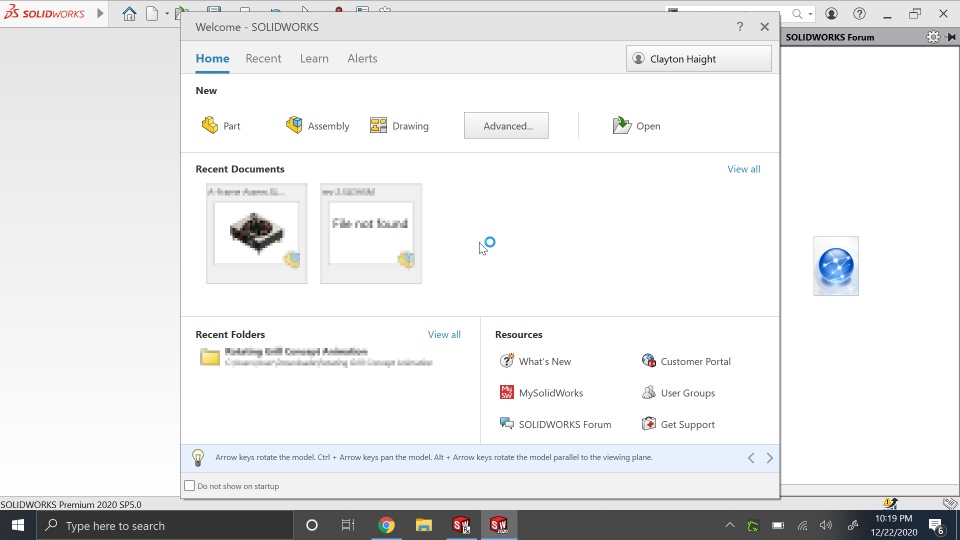Viewport: 960px width, 540px height.
Task: Open SOLIDWORKS Forum pane settings gear
Action: [933, 37]
